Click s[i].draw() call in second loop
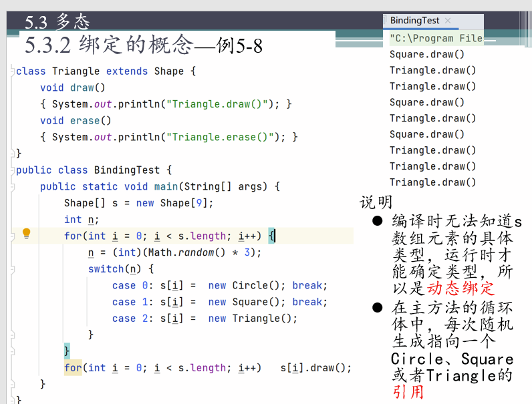The image size is (532, 404). tap(313, 368)
